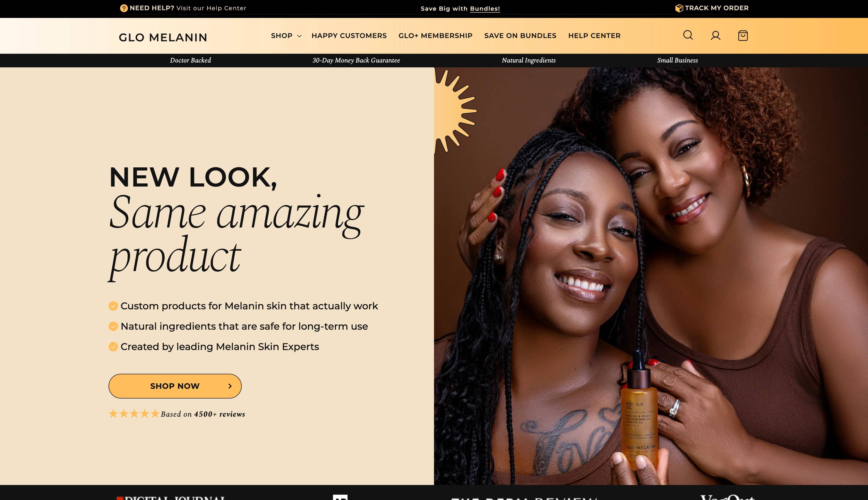Open the shopping bag cart icon
Viewport: 868px width, 500px height.
tap(743, 35)
